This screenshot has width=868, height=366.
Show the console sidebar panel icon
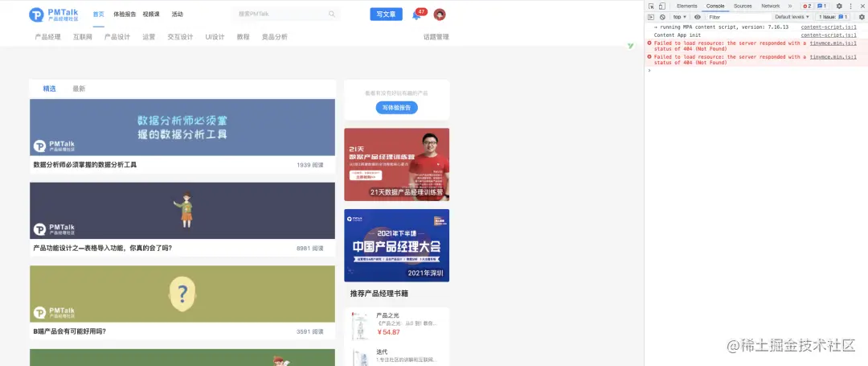[x=652, y=17]
